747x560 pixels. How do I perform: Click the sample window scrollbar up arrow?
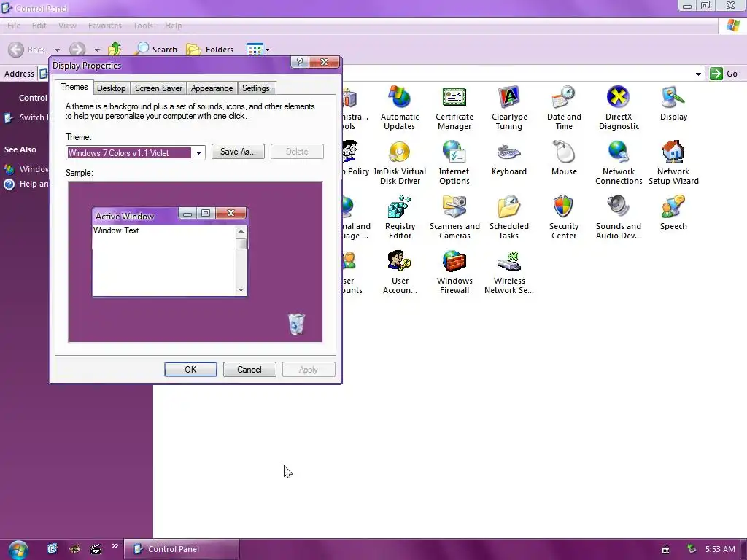241,231
